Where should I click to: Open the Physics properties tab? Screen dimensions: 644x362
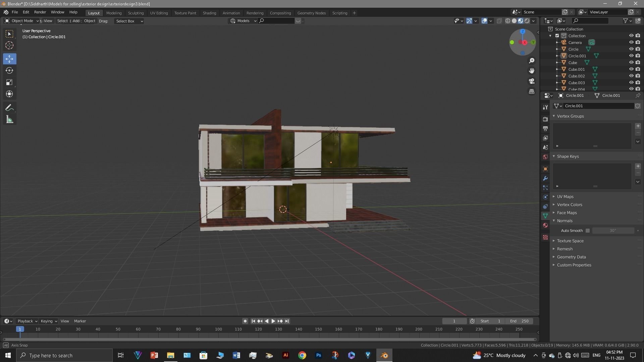point(545,197)
